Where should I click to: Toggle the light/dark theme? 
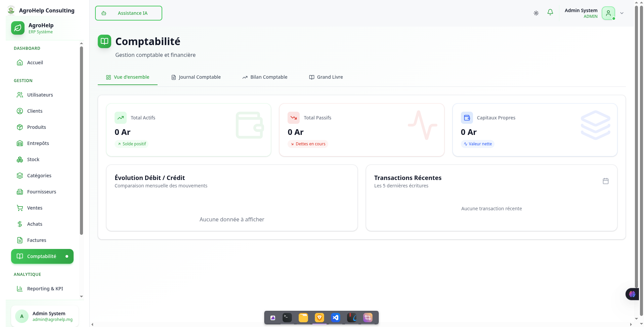coord(536,13)
